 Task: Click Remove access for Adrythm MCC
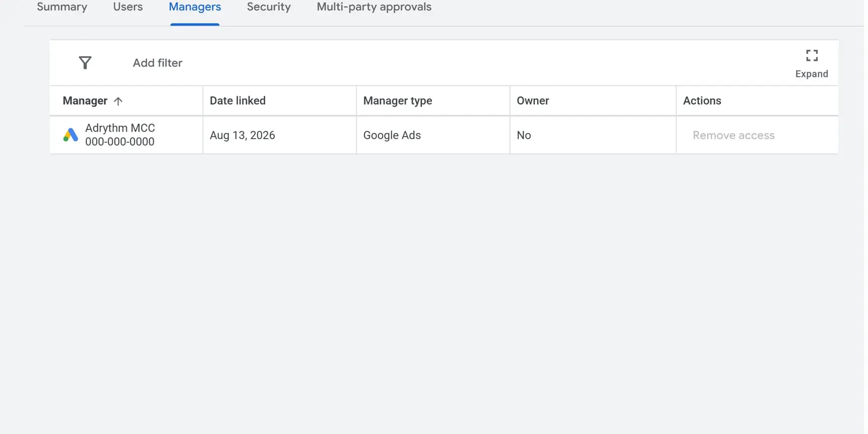733,135
